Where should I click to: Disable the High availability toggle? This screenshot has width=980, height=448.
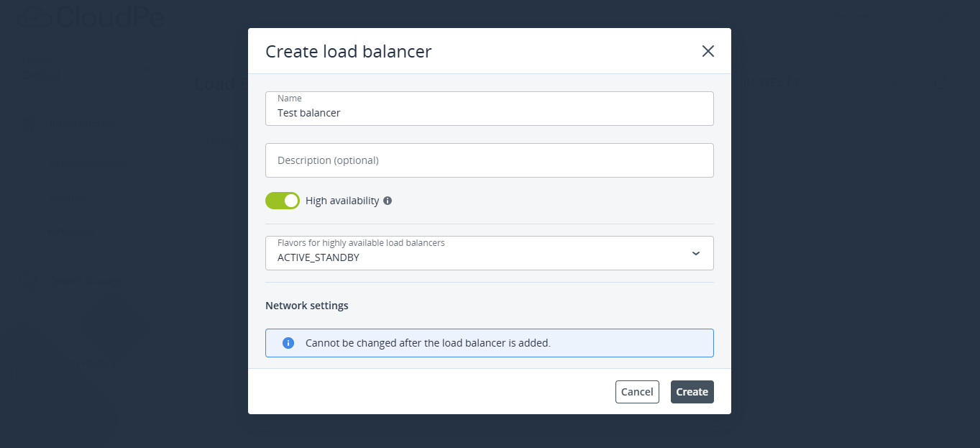[x=283, y=201]
